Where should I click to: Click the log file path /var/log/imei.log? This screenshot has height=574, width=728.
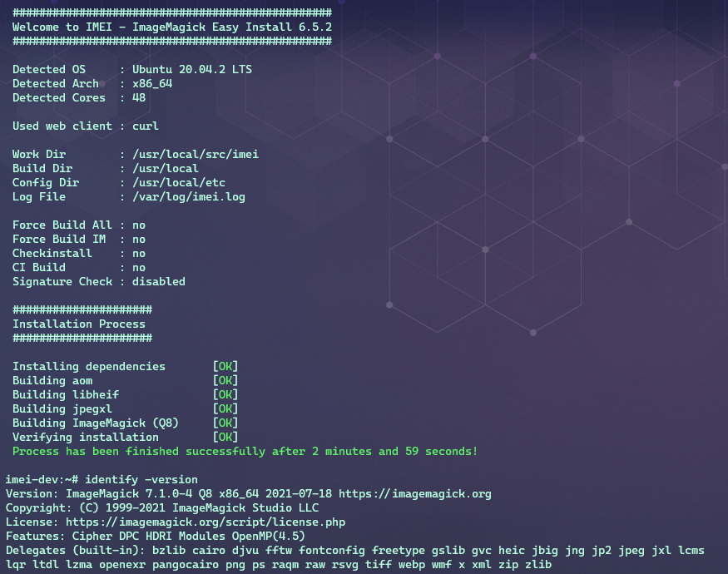[x=189, y=197]
